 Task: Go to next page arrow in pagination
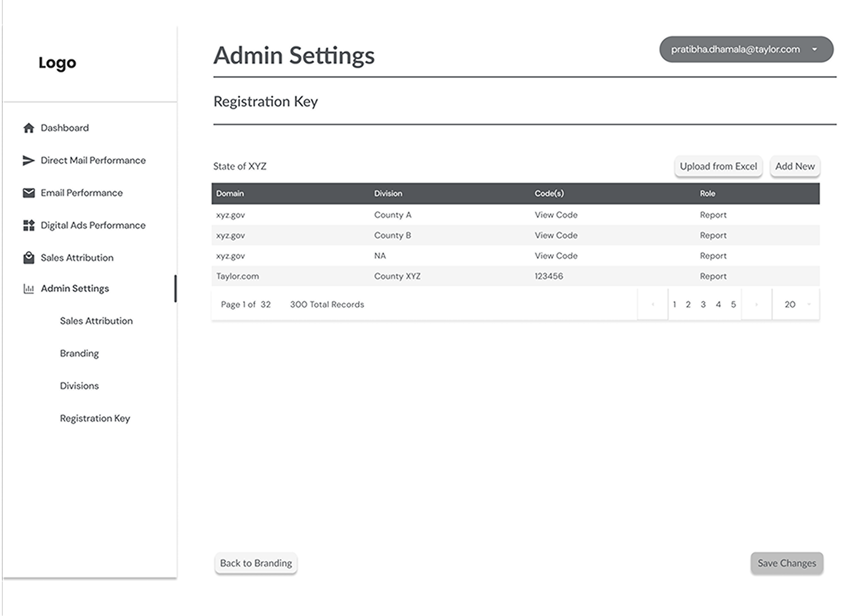(756, 305)
